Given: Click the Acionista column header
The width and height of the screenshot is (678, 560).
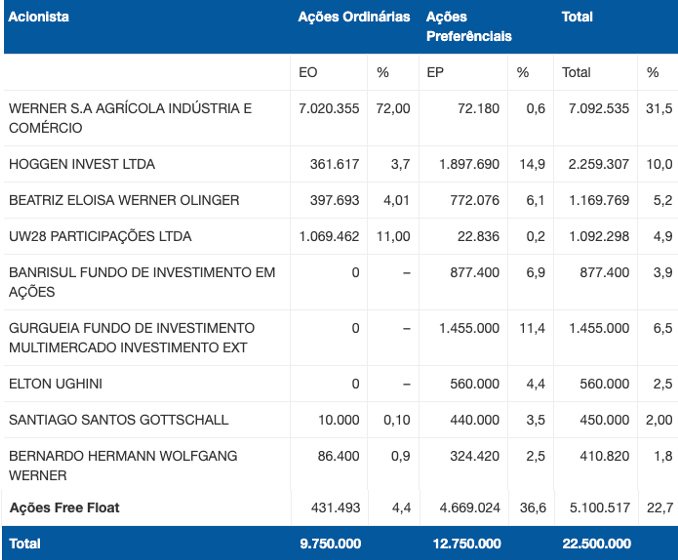Looking at the screenshot, I should [x=38, y=17].
